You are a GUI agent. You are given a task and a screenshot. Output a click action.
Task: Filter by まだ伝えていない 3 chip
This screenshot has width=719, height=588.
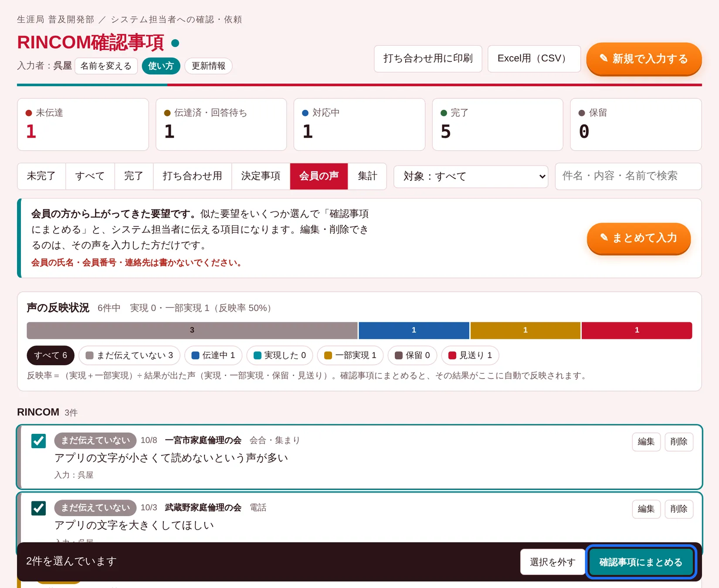129,355
